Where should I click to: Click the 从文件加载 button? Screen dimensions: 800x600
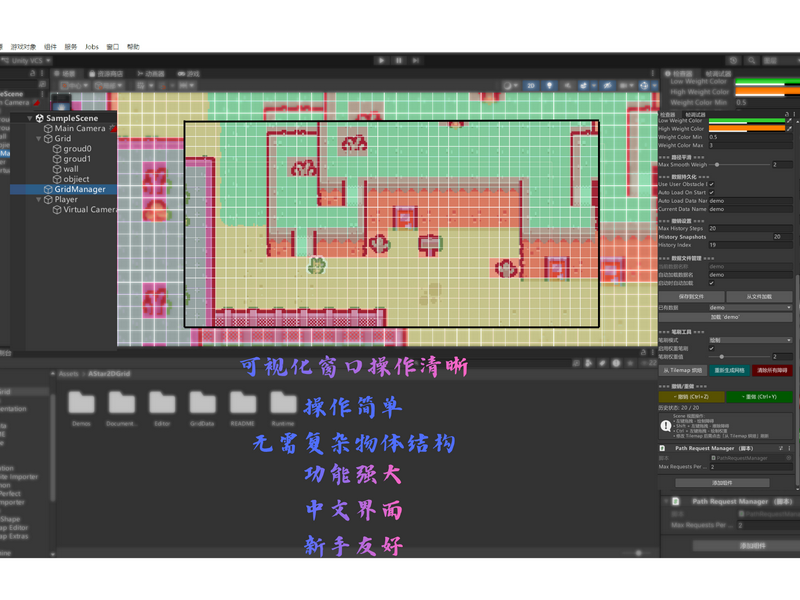(759, 296)
